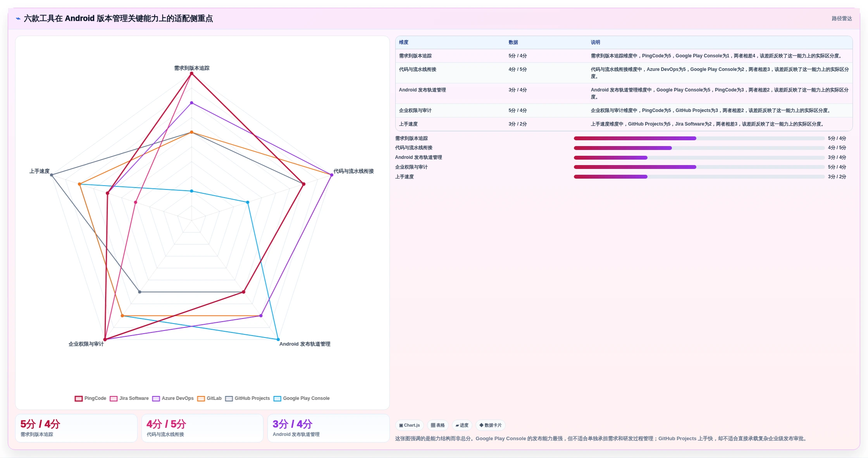Open the 4分 / 5分 代码与流水线衔接 card
868x458 pixels.
(202, 428)
